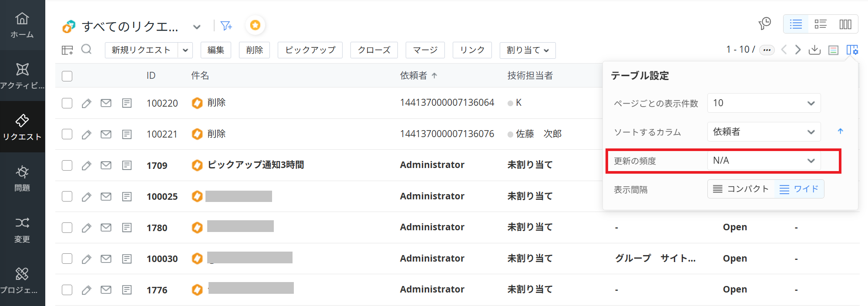This screenshot has width=868, height=306.
Task: Open the 更新の頻度 N/A dropdown
Action: coord(764,161)
